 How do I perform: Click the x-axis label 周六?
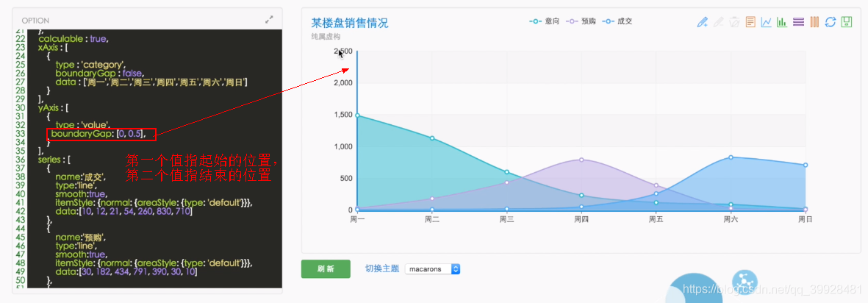coord(731,219)
